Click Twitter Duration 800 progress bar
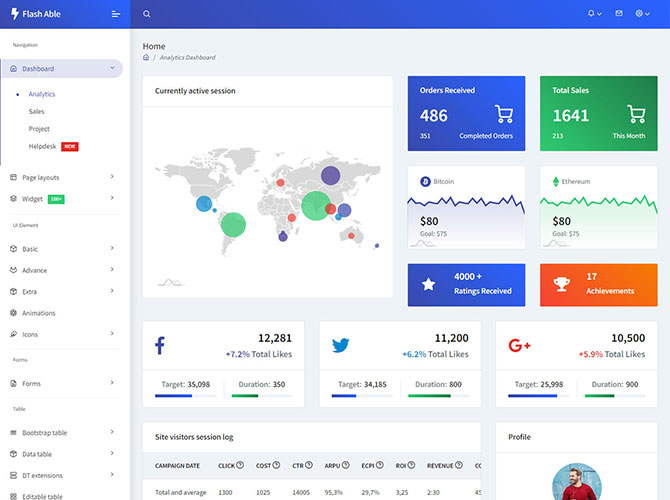 pyautogui.click(x=438, y=396)
